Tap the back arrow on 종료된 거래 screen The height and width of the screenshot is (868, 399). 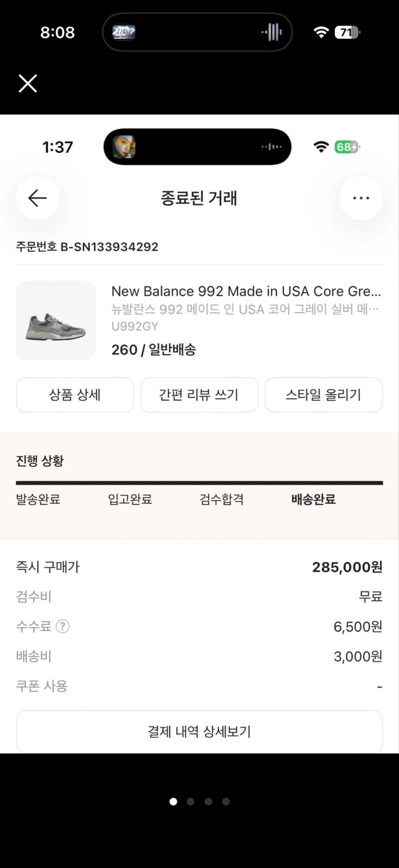point(37,198)
